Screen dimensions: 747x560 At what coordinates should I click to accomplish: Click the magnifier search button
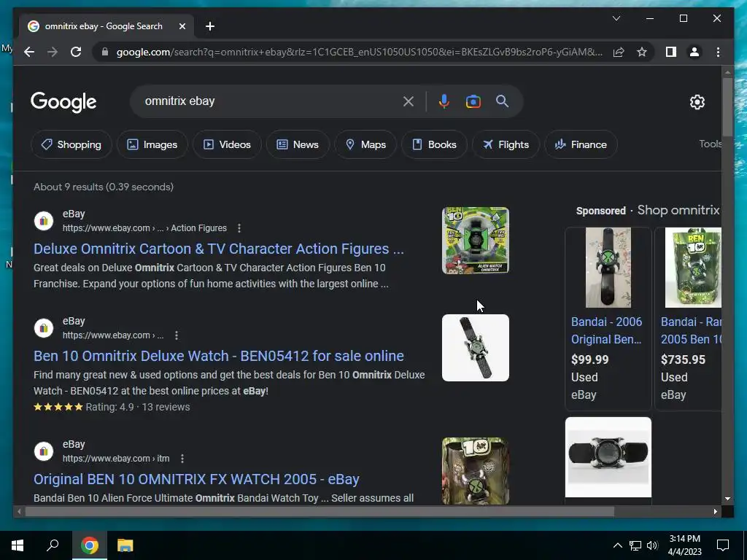pyautogui.click(x=502, y=101)
